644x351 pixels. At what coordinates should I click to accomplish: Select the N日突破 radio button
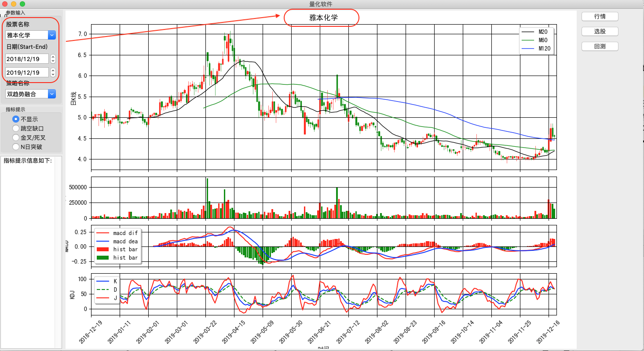27,147
